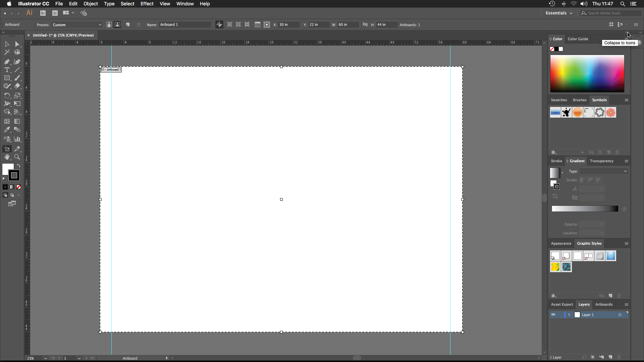Switch to the Swatches tab
This screenshot has width=644, height=362.
coord(559,100)
